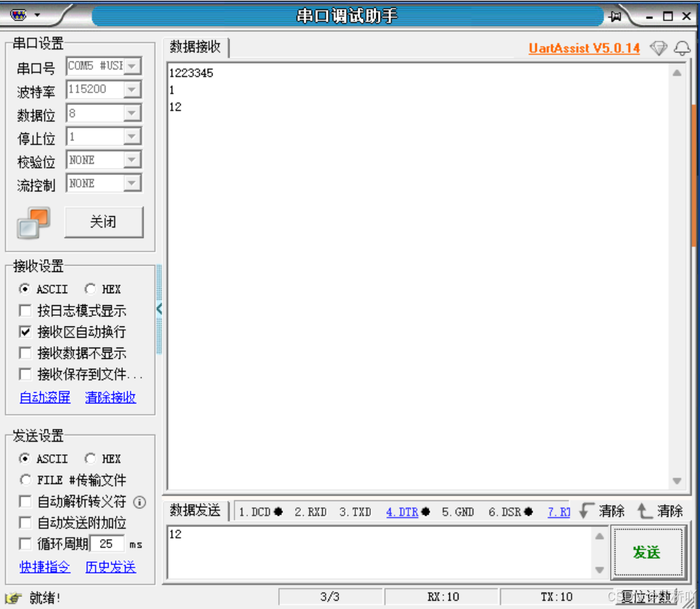This screenshot has width=700, height=609.
Task: Open the data bits dropdown
Action: coord(131,113)
